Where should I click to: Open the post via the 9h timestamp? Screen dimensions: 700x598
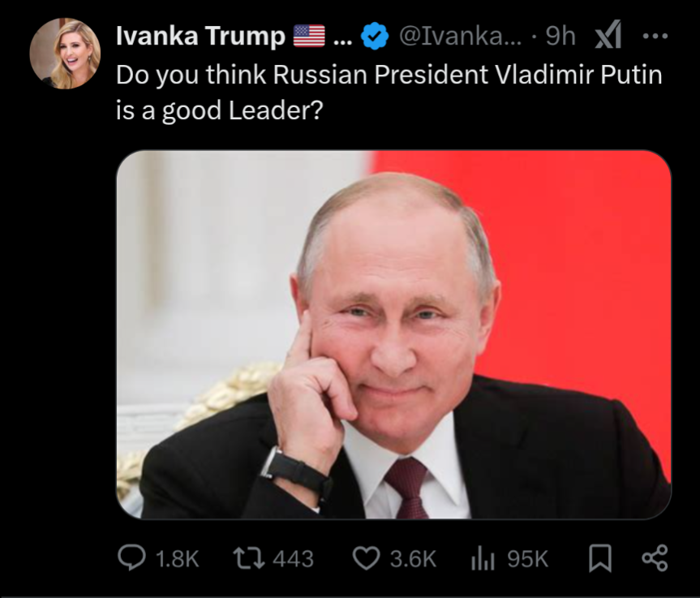(x=560, y=36)
